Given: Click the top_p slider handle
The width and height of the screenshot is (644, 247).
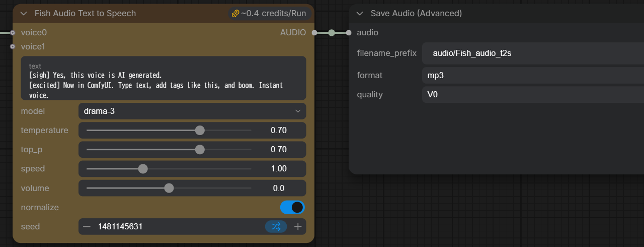Looking at the screenshot, I should pyautogui.click(x=200, y=150).
